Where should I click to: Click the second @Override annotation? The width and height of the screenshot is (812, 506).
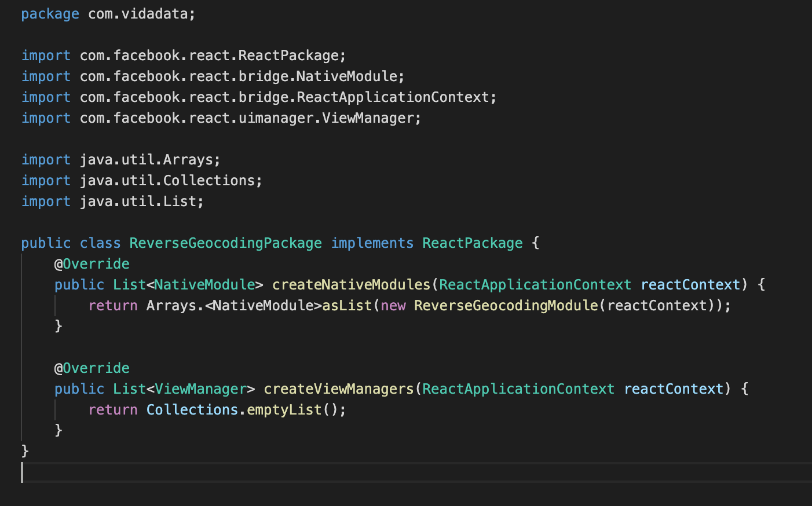[92, 368]
